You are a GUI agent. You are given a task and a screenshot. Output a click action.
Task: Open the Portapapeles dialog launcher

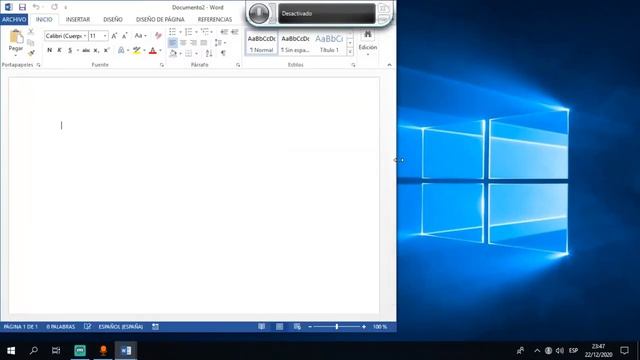38,65
